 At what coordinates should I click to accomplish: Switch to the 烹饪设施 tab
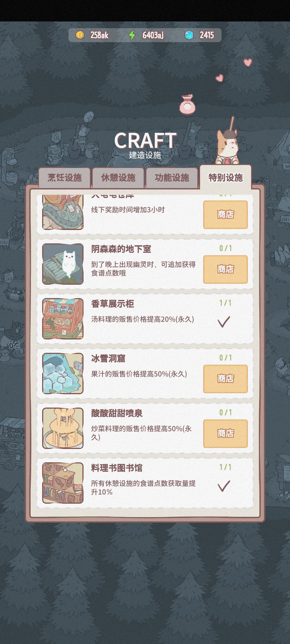coord(65,178)
